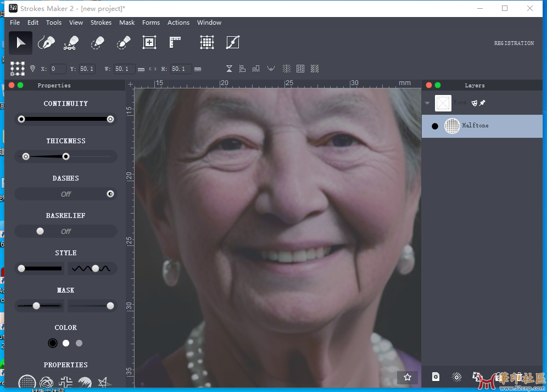The image size is (547, 392).
Task: Open the Mask menu
Action: pos(127,23)
